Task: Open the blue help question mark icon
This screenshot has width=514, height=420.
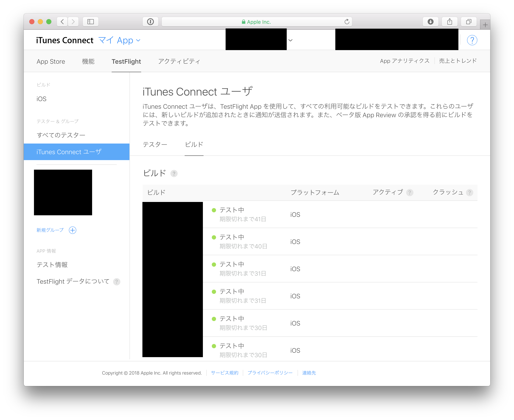Action: pos(472,40)
